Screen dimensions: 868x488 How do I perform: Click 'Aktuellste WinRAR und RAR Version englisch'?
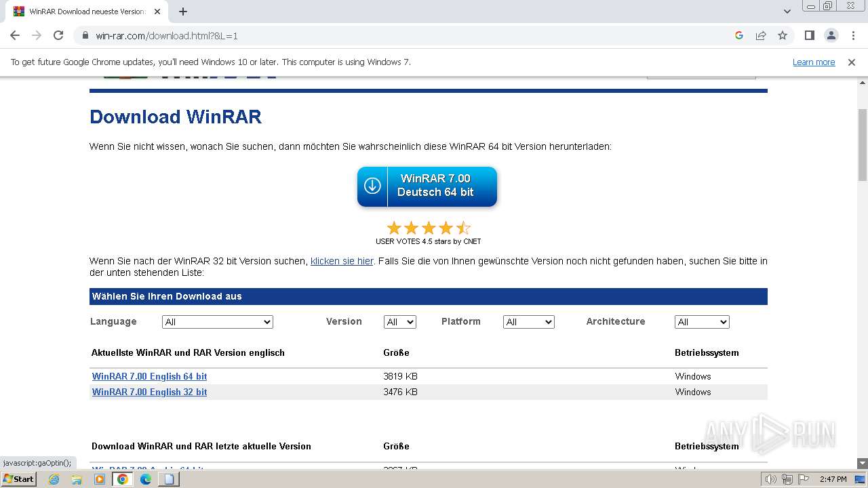point(188,352)
